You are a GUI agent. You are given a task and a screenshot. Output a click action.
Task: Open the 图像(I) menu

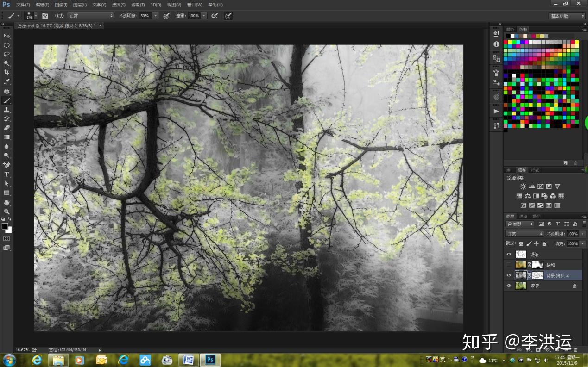61,5
